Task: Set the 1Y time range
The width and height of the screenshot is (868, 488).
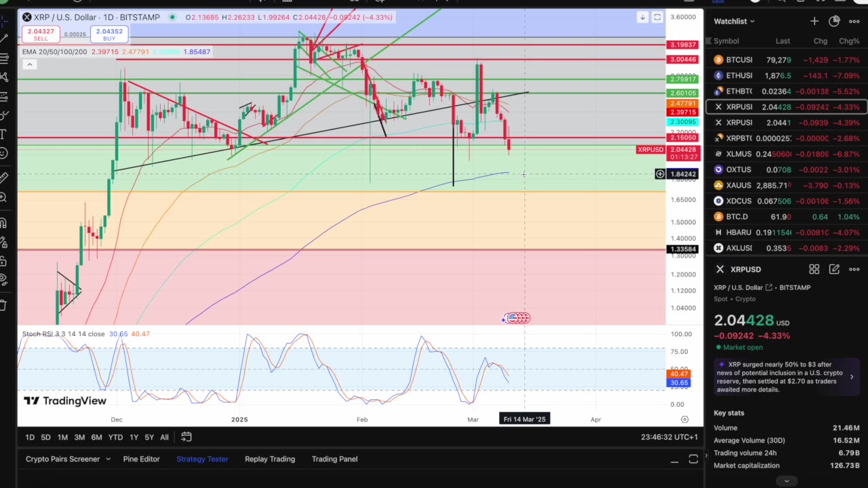Action: point(134,437)
